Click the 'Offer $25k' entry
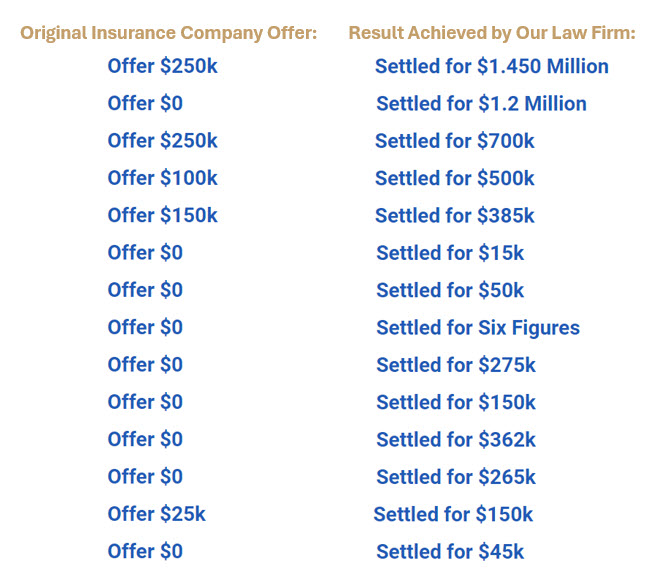Screen dimensions: 665x580 tap(156, 514)
